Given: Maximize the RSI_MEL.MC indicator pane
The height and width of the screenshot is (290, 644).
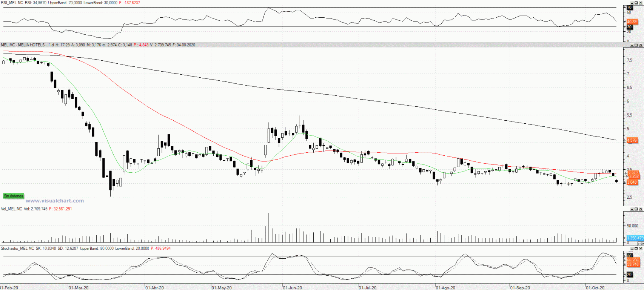Looking at the screenshot, I should tap(636, 3).
